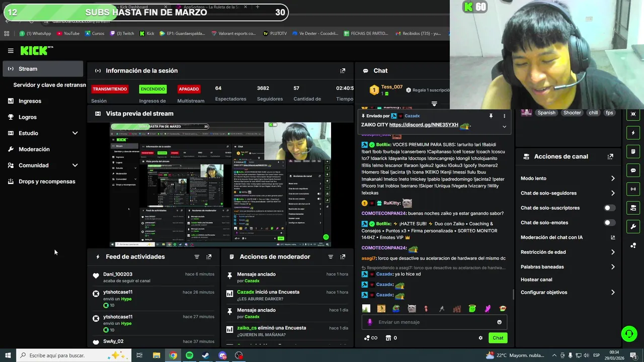The width and height of the screenshot is (644, 362).
Task: Open Moderación del chat con IA link
Action: [x=568, y=237]
